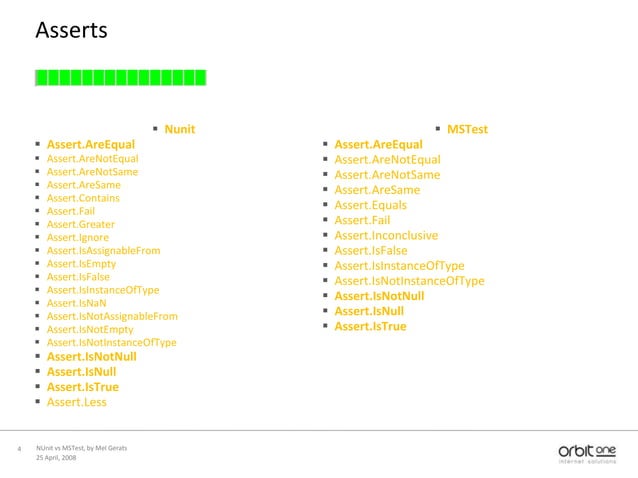Viewport: 638px width, 478px height.
Task: Select Assert.IsNotAssignableFrom entry
Action: [x=112, y=316]
